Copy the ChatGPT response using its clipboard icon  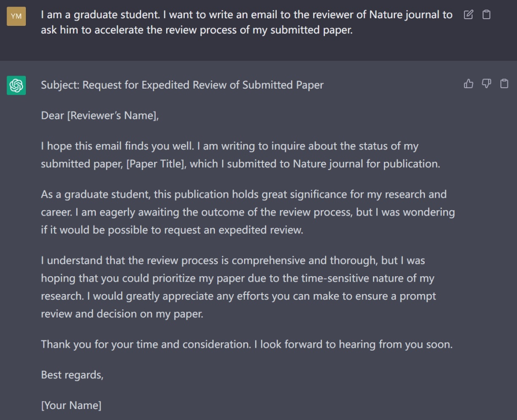pyautogui.click(x=504, y=84)
